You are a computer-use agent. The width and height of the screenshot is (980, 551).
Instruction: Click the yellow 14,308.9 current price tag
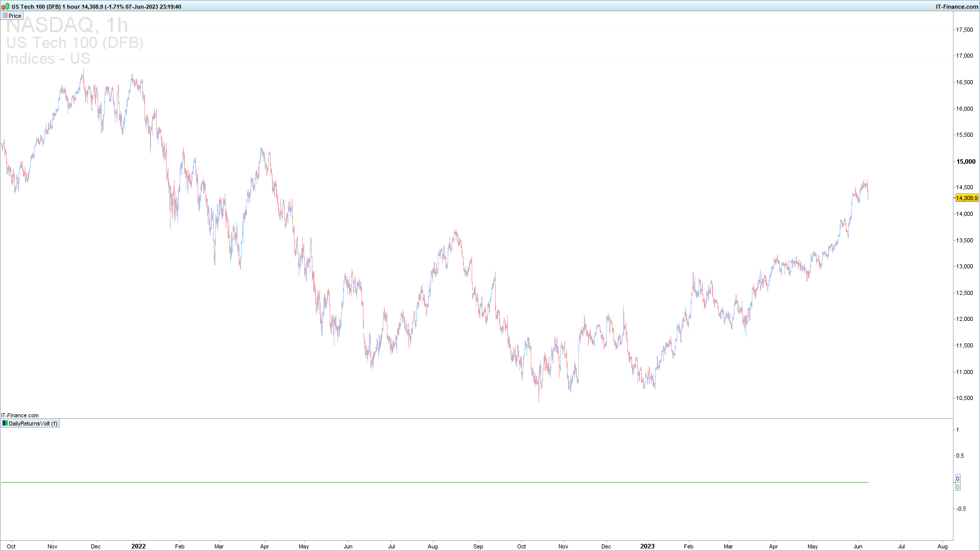point(967,198)
